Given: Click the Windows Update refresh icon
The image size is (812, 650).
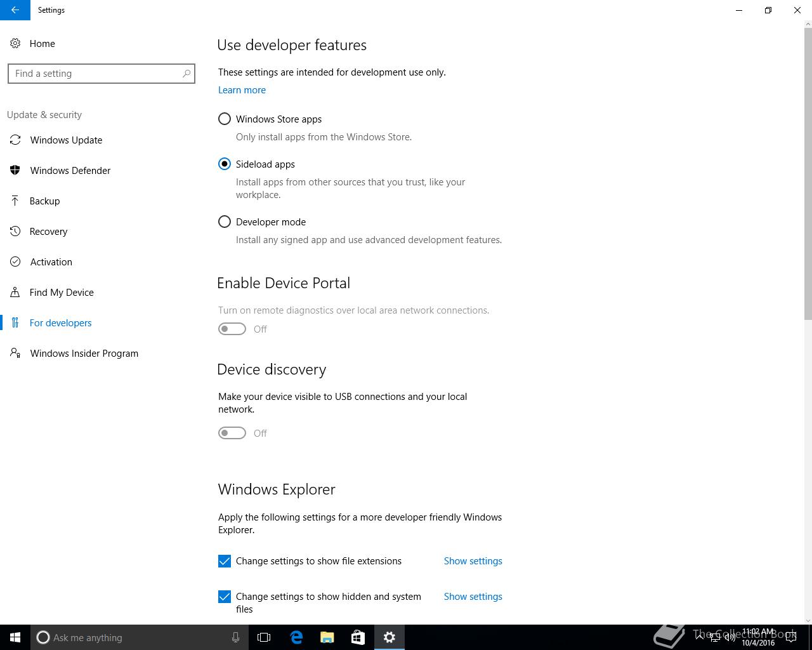Looking at the screenshot, I should point(15,140).
